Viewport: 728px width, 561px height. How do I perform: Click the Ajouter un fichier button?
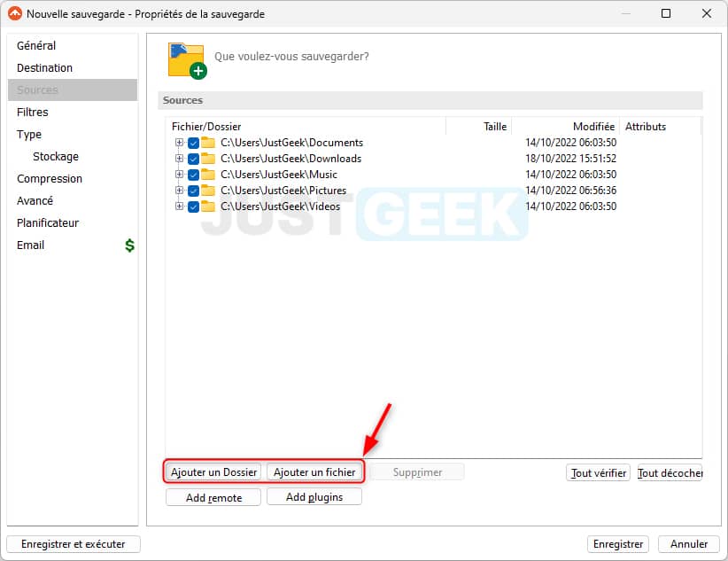pyautogui.click(x=314, y=471)
